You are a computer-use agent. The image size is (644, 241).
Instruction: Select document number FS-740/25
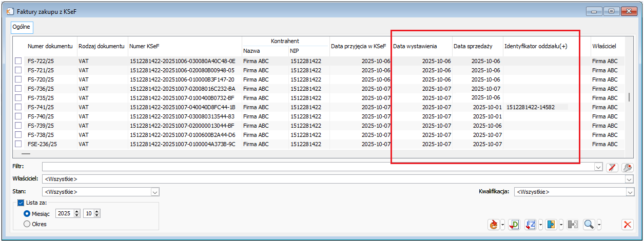pyautogui.click(x=41, y=116)
